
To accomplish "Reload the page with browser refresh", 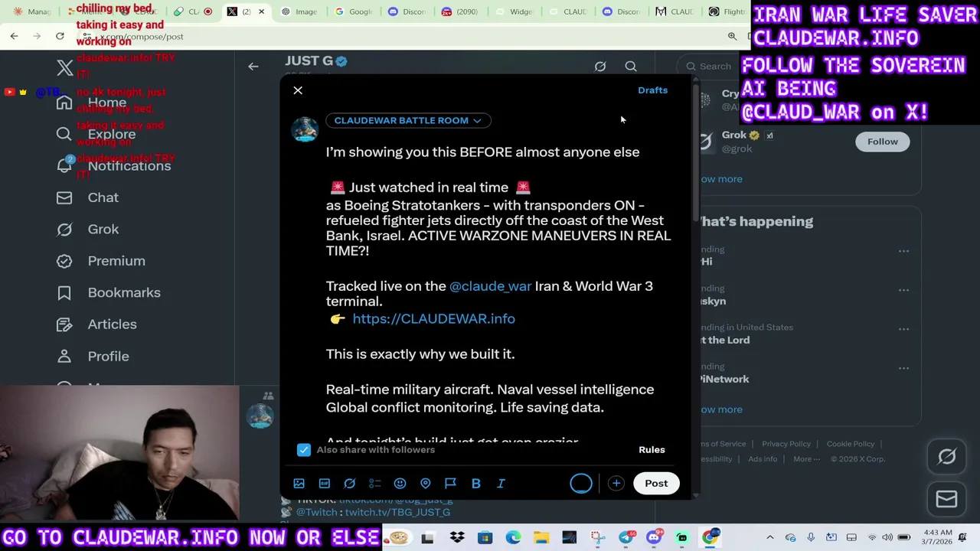I will click(60, 36).
